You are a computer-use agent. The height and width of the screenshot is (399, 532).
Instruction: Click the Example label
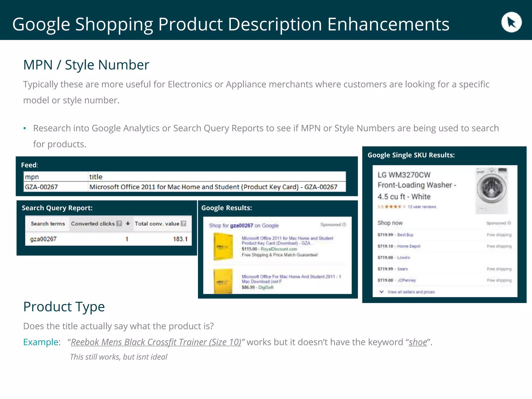point(41,342)
